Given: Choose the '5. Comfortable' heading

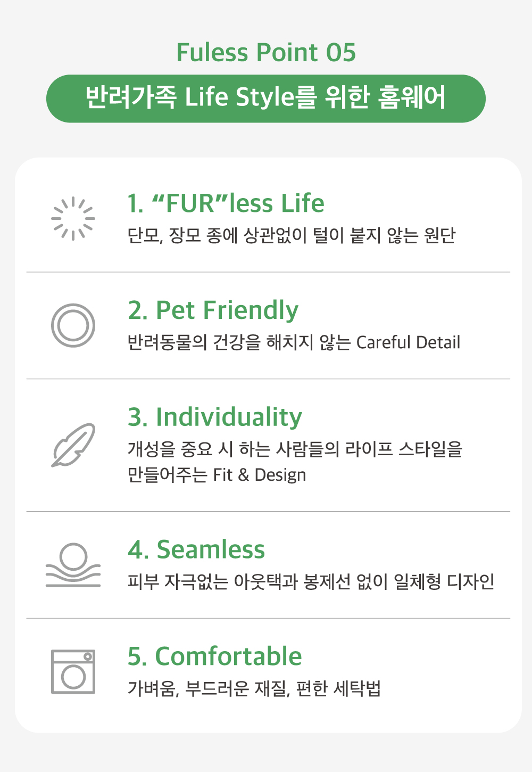Looking at the screenshot, I should click(x=214, y=656).
